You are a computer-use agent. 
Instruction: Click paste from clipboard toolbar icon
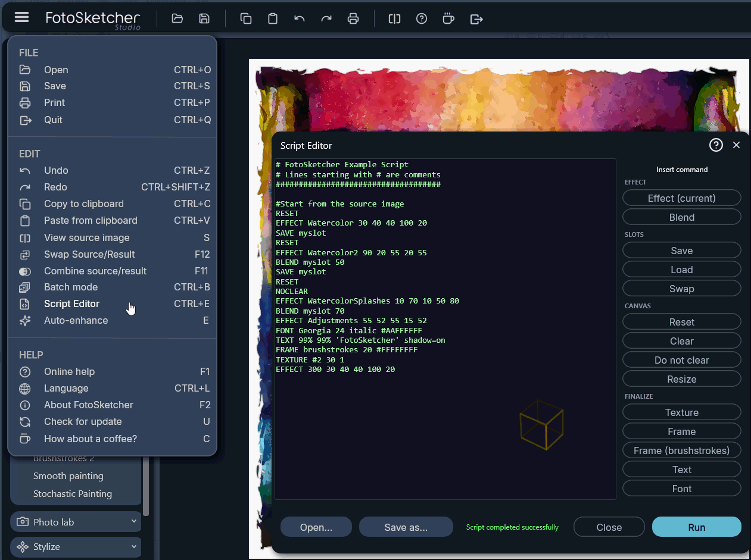(x=273, y=18)
